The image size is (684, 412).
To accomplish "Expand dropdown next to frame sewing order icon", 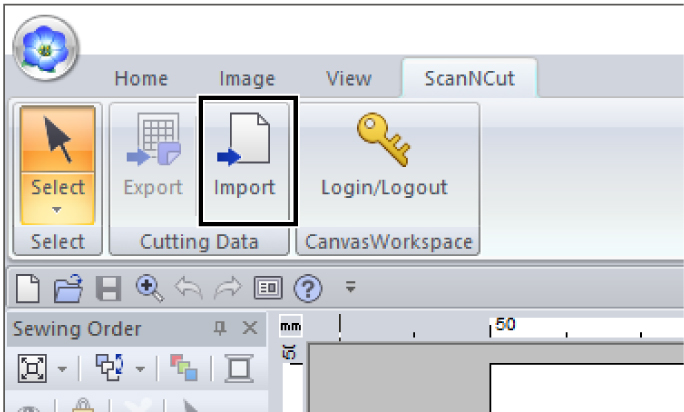I will (x=62, y=369).
